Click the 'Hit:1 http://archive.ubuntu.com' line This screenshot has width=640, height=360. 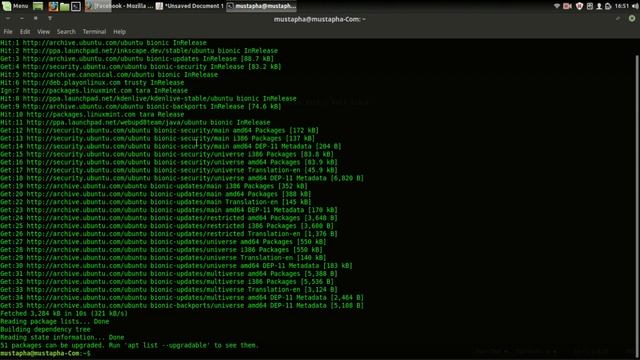(103, 42)
